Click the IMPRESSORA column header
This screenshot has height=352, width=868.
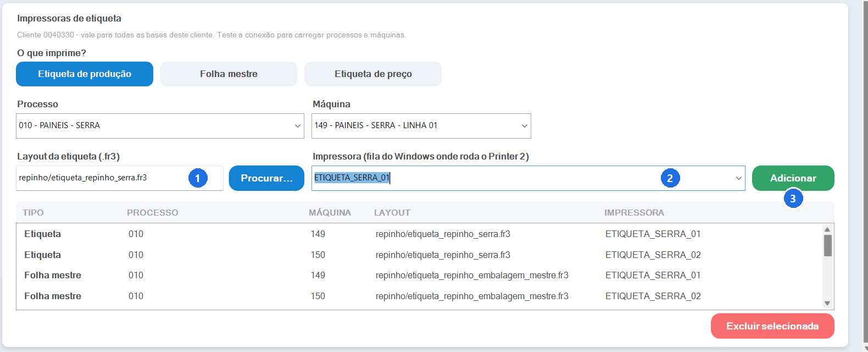point(635,213)
